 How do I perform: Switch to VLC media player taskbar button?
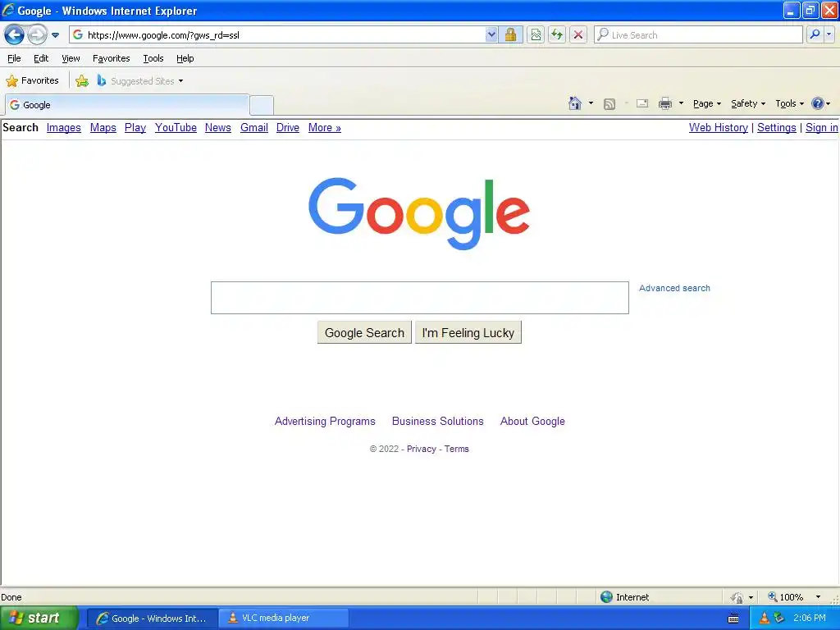283,619
